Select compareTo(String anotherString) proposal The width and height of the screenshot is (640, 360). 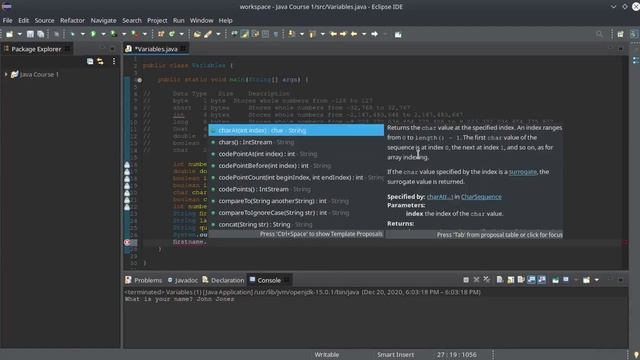(x=296, y=201)
